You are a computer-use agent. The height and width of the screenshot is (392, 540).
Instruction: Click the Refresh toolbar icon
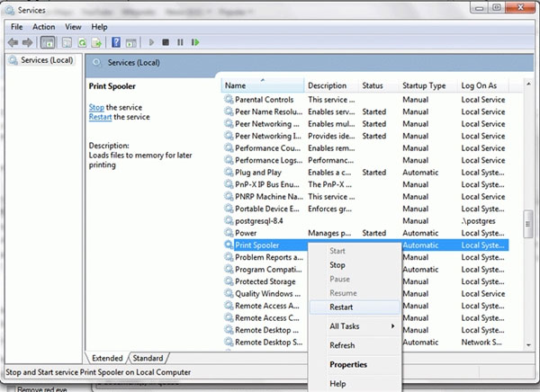(82, 42)
